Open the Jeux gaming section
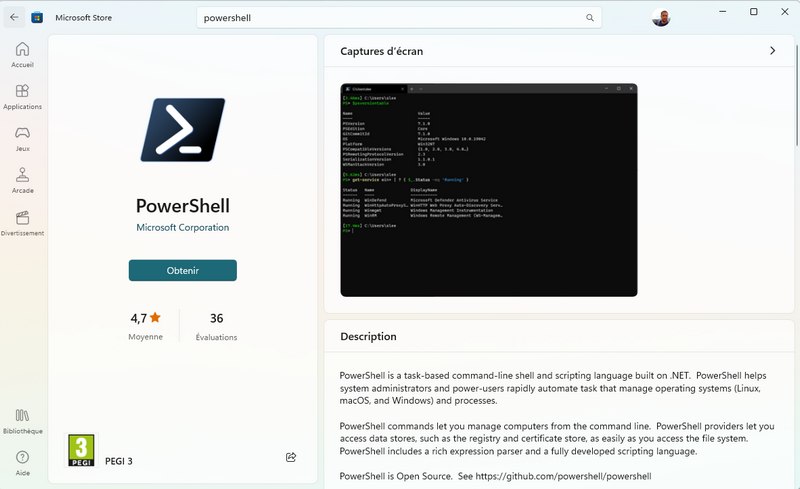 pyautogui.click(x=22, y=138)
